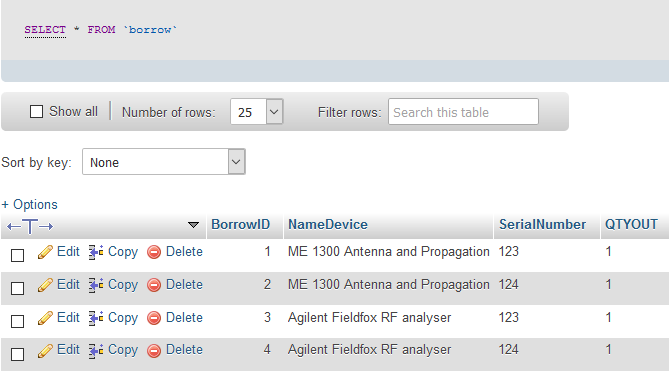
Task: Click the Copy text link for BorrowID 3
Action: click(123, 318)
